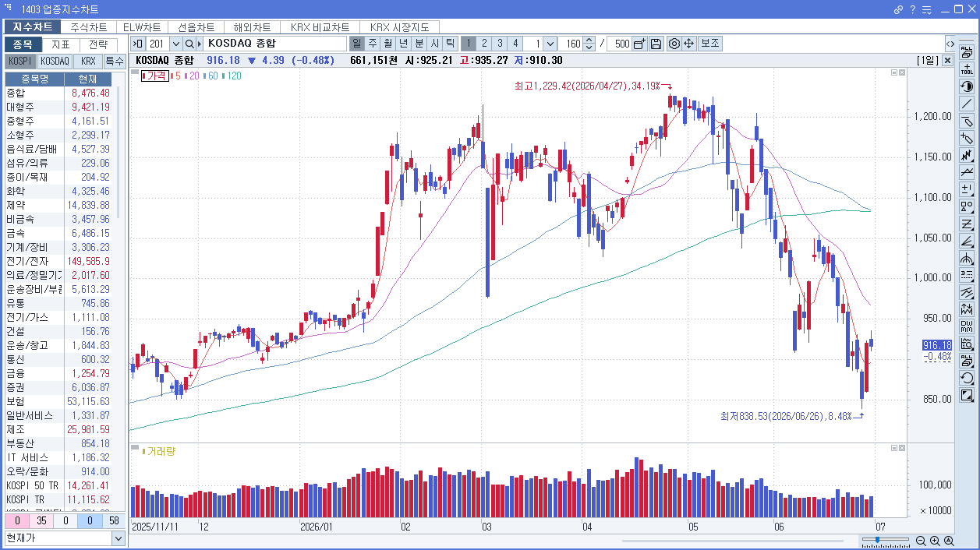Toggle the monthly '월' period button

[388, 44]
